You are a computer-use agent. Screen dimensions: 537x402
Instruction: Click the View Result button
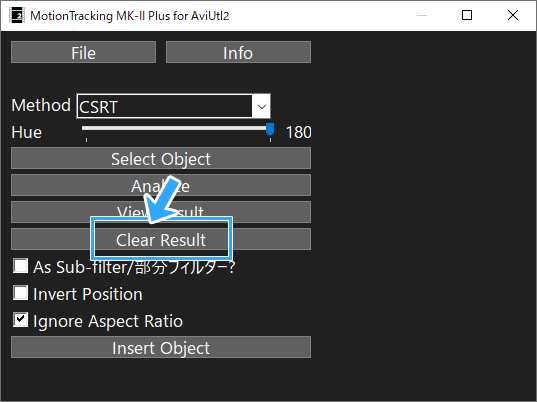click(x=161, y=212)
